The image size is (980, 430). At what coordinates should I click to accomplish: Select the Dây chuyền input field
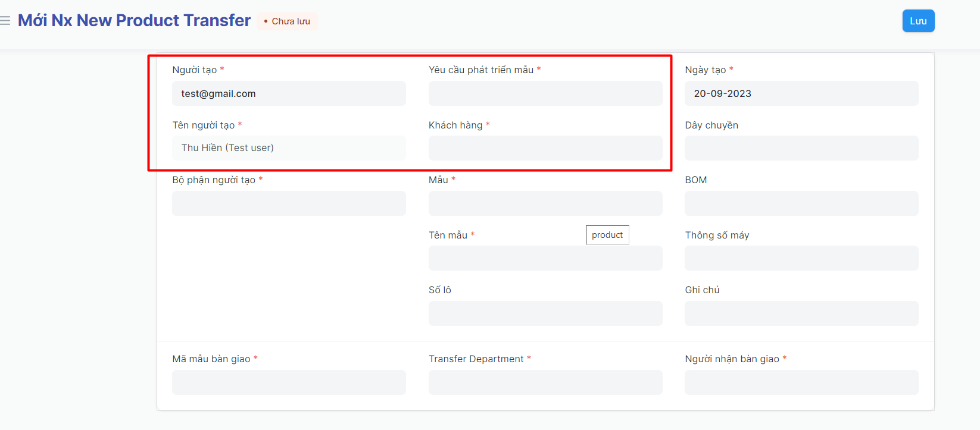[801, 148]
